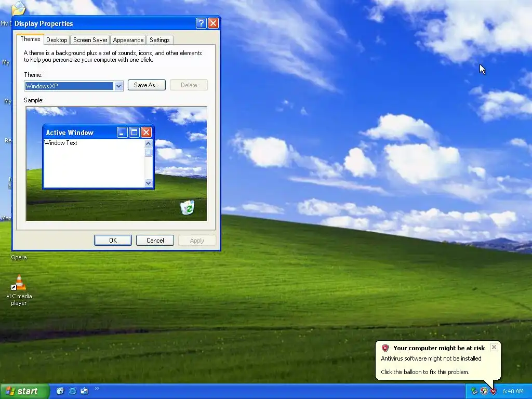Select the Opera desktop shortcut label
This screenshot has height=399, width=532.
click(19, 257)
